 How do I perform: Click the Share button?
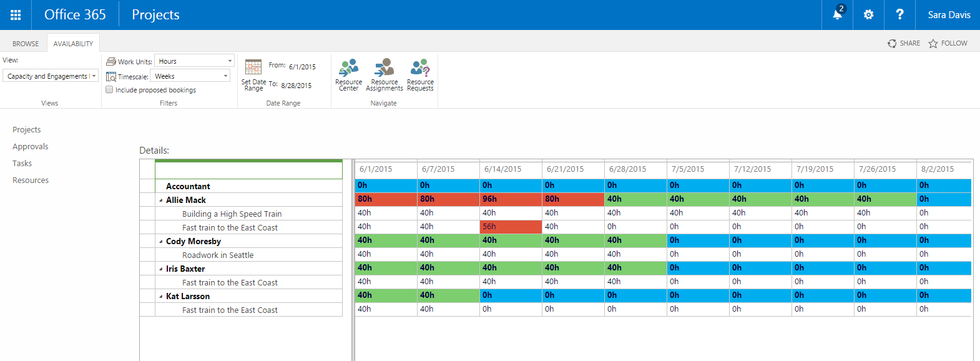click(x=903, y=43)
